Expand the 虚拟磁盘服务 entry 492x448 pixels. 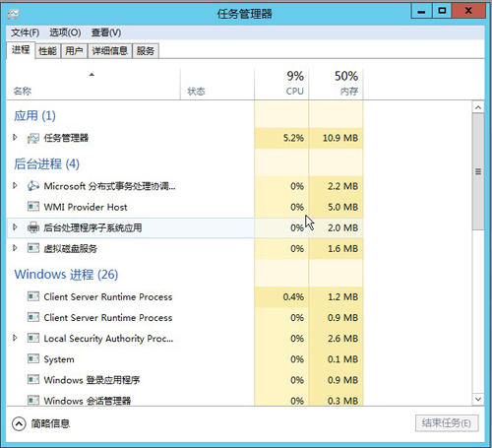coord(15,248)
